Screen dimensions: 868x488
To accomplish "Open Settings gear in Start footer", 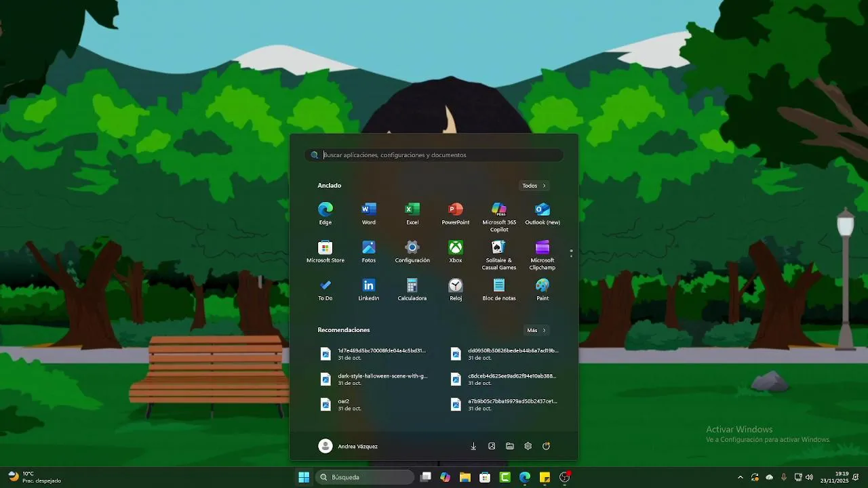I will (x=528, y=446).
